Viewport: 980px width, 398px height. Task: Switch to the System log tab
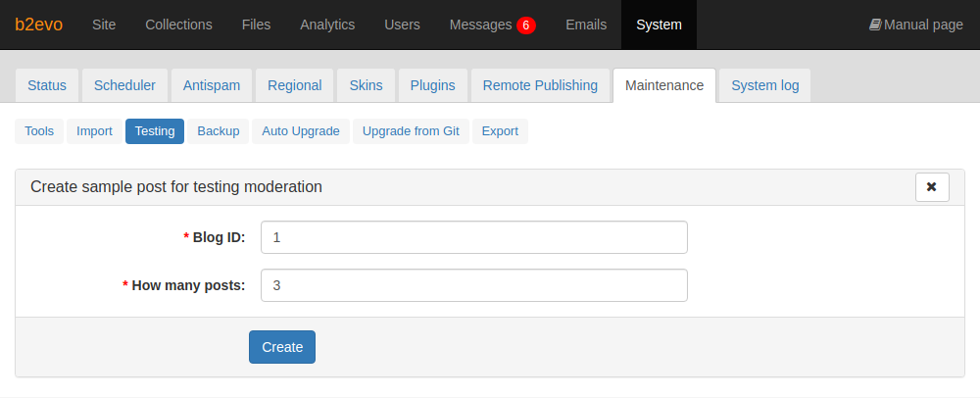[765, 85]
